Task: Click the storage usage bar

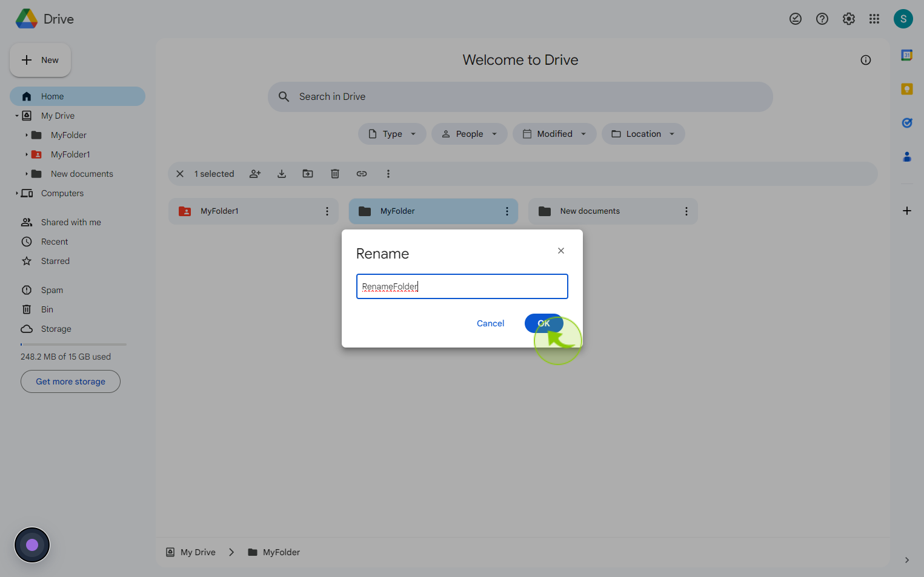Action: (x=73, y=345)
